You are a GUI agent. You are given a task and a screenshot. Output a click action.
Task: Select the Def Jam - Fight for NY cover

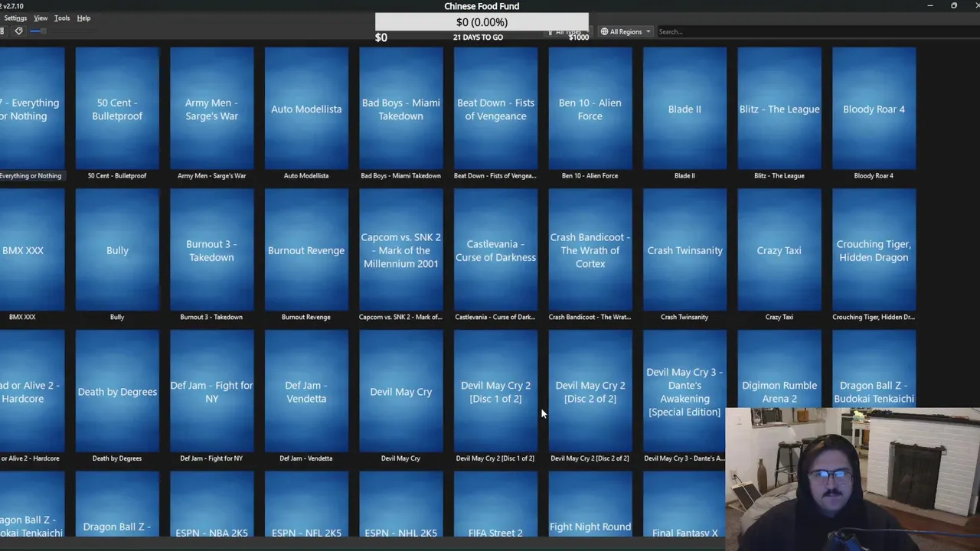pos(211,391)
